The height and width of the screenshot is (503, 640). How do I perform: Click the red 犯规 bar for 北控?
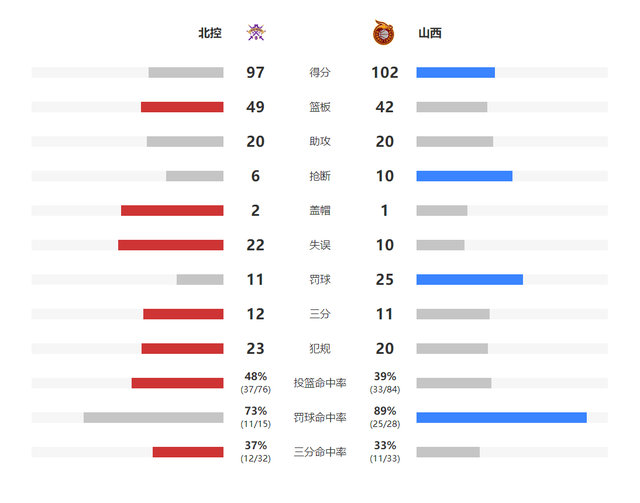[x=182, y=349]
